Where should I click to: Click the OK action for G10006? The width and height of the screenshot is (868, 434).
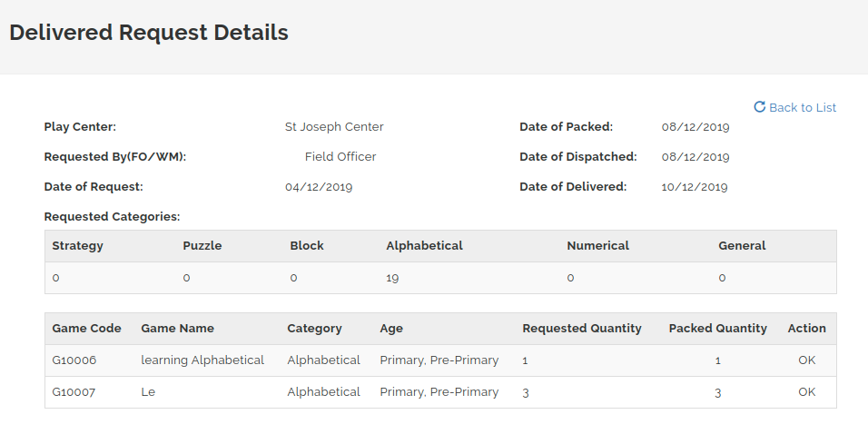click(806, 360)
